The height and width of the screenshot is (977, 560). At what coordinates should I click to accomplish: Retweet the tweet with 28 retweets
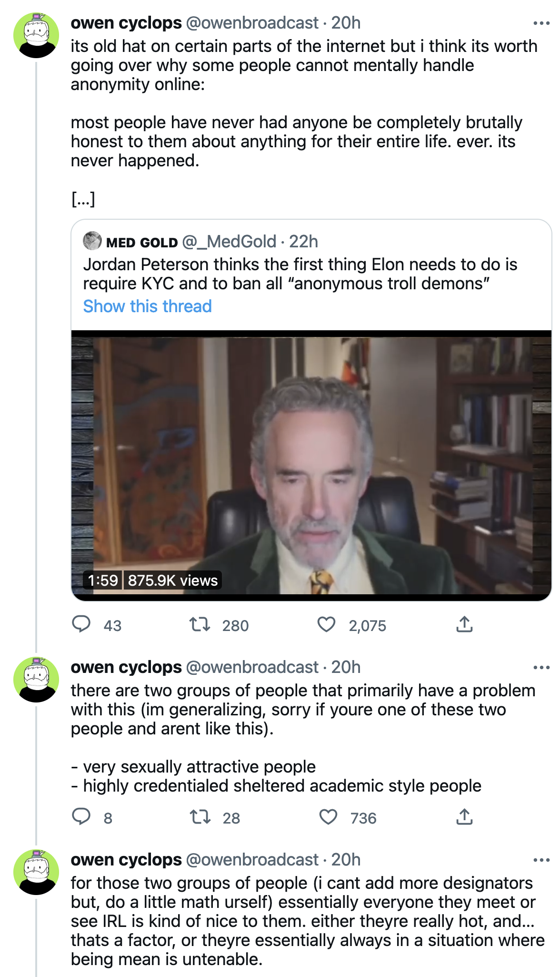pos(200,817)
